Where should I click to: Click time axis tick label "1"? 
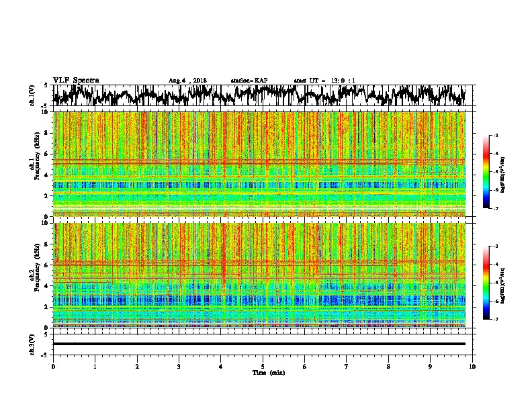(95, 367)
